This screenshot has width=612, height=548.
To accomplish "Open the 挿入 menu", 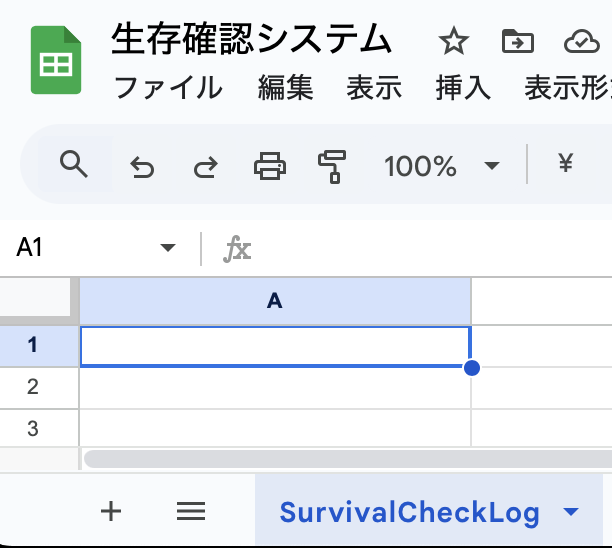I will 463,88.
